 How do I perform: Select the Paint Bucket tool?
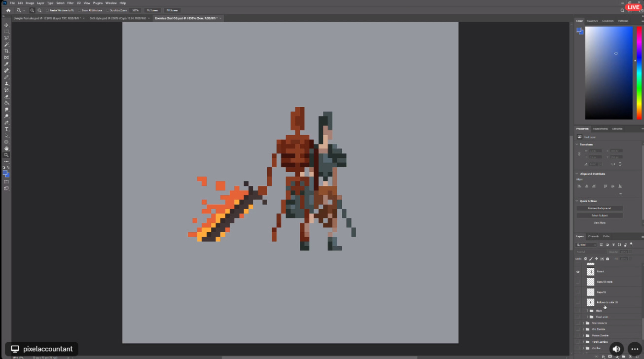pos(6,103)
